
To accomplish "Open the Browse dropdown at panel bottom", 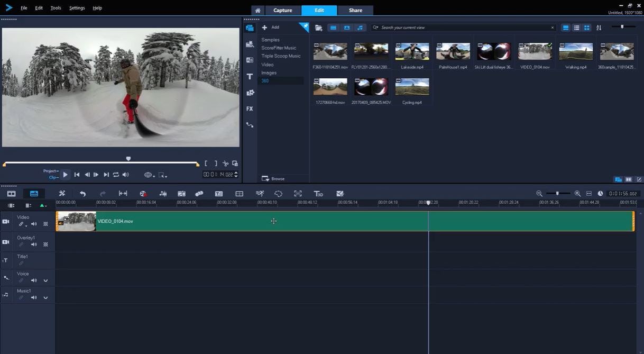I will coord(273,178).
